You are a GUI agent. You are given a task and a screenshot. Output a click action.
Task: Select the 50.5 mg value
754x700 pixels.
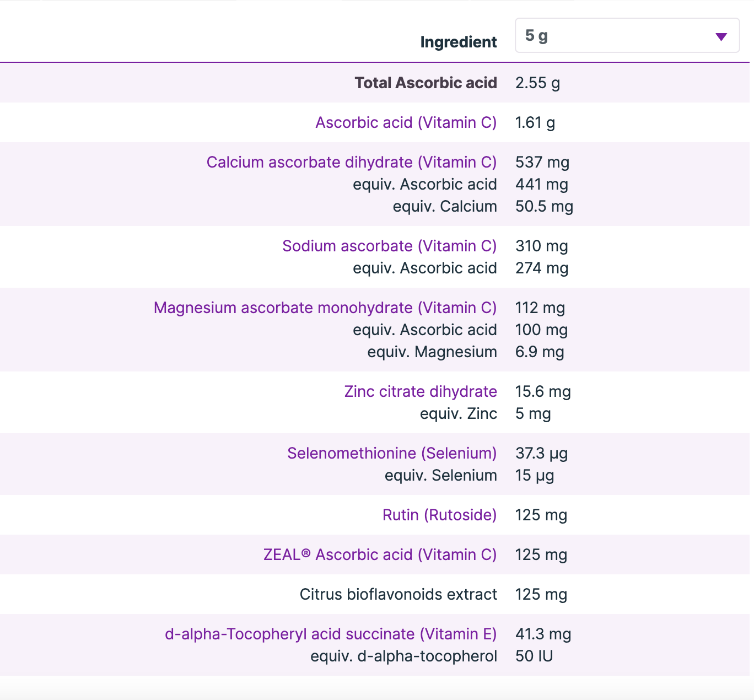click(x=545, y=206)
